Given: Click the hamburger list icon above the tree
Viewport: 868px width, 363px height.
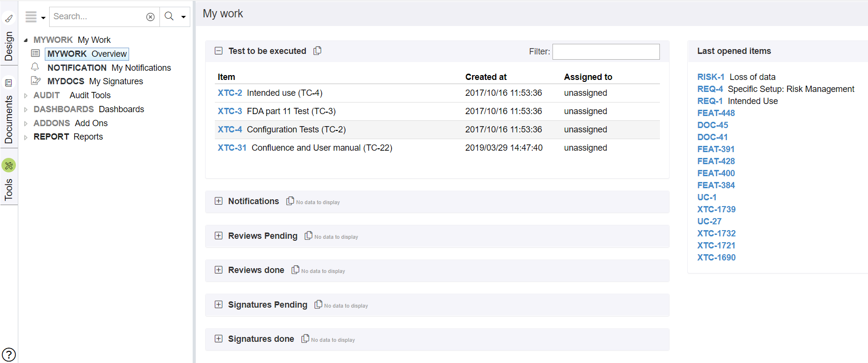Looking at the screenshot, I should [30, 16].
